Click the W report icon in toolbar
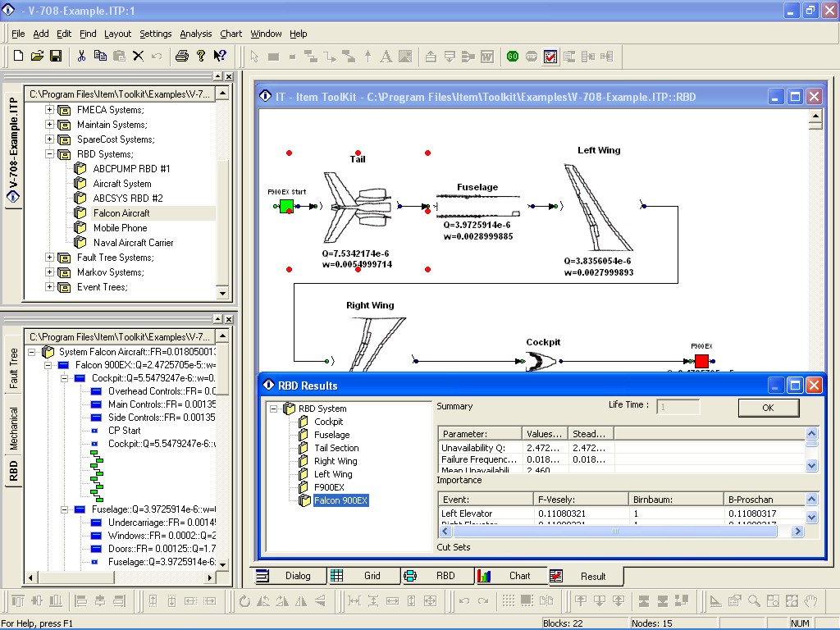Screen dimensions: 840x630 pos(487,57)
